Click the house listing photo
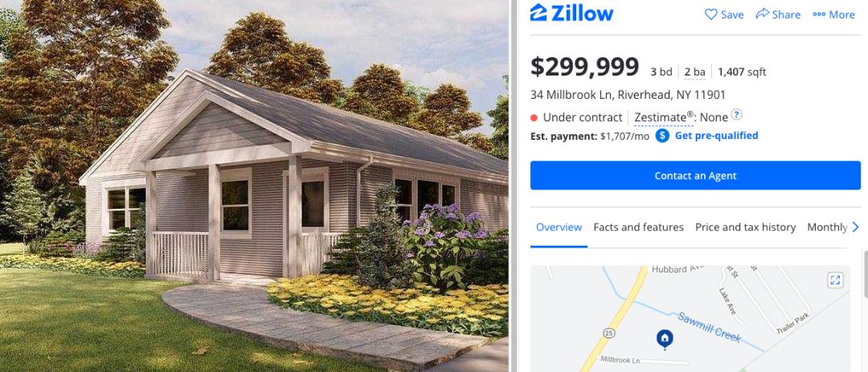 tap(254, 186)
